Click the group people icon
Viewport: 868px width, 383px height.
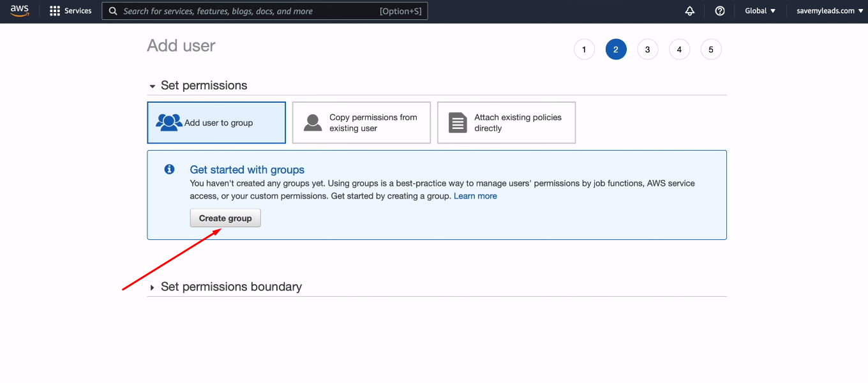tap(169, 123)
